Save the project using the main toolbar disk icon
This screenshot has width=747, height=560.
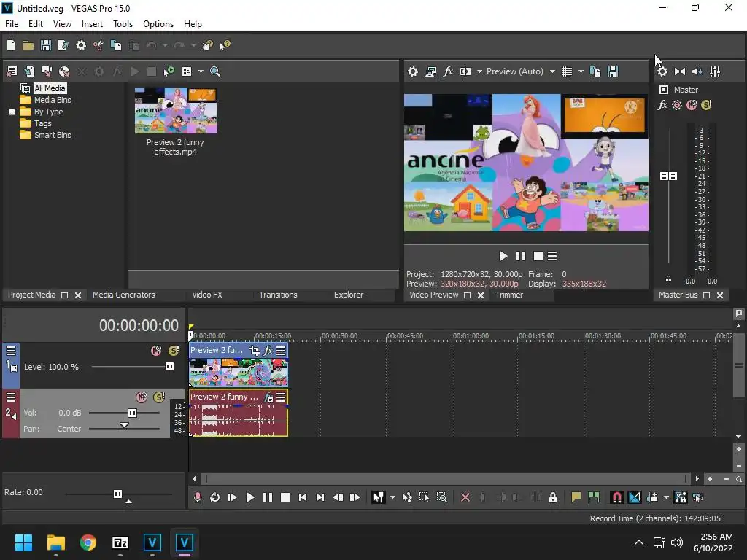(x=46, y=45)
